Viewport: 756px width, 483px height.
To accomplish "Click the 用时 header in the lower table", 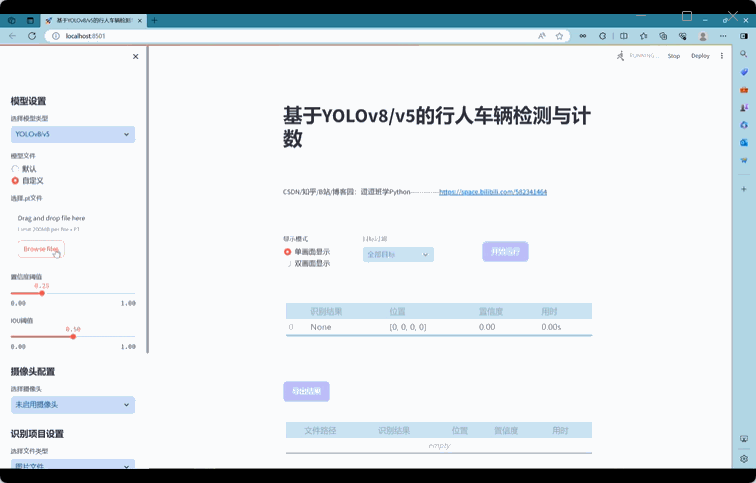I will coord(560,430).
